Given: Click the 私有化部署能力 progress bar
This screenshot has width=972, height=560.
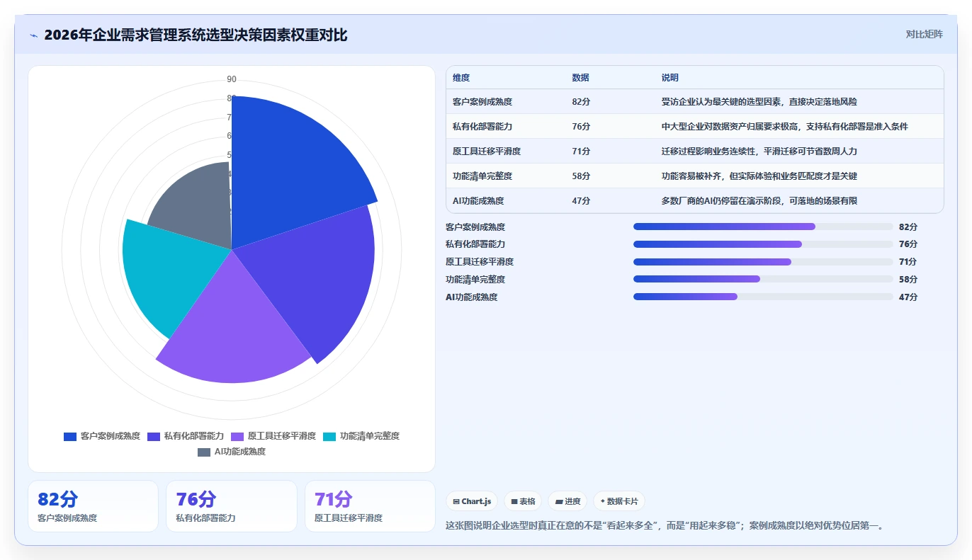Looking at the screenshot, I should (x=763, y=244).
